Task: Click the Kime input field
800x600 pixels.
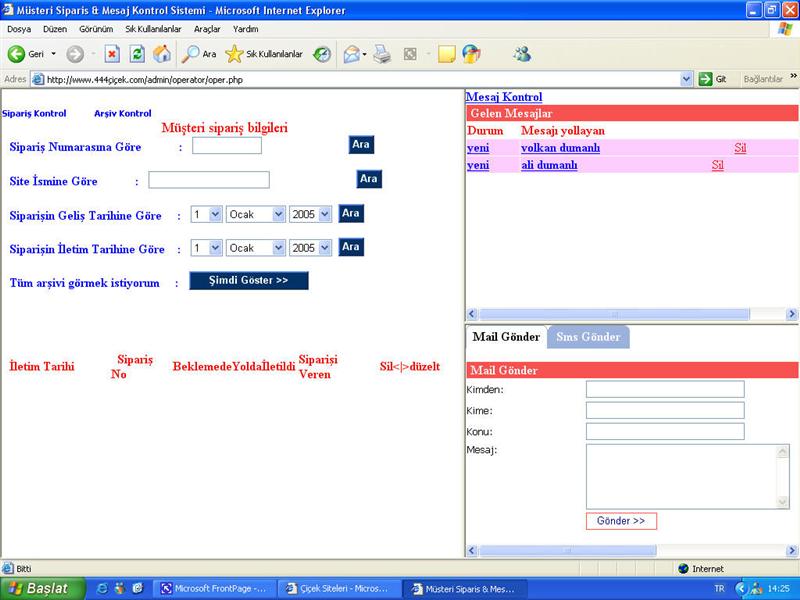Action: (x=665, y=410)
